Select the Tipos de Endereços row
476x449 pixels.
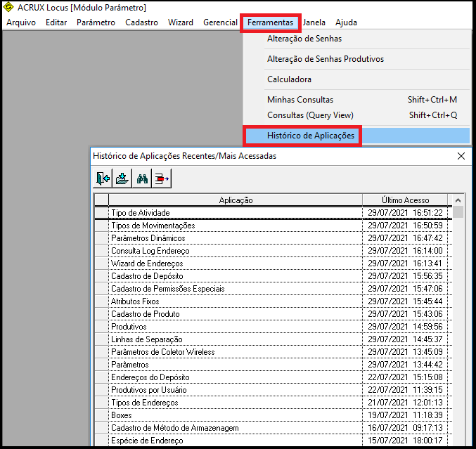click(274, 403)
